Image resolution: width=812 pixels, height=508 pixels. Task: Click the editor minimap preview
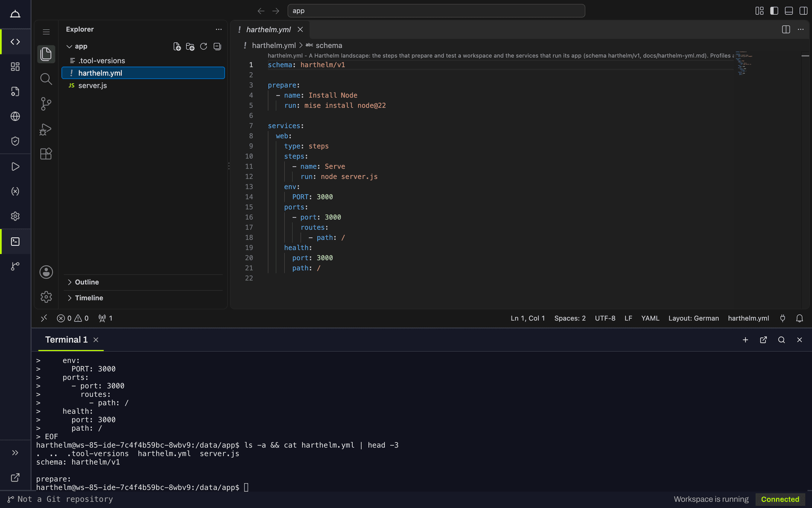[743, 62]
